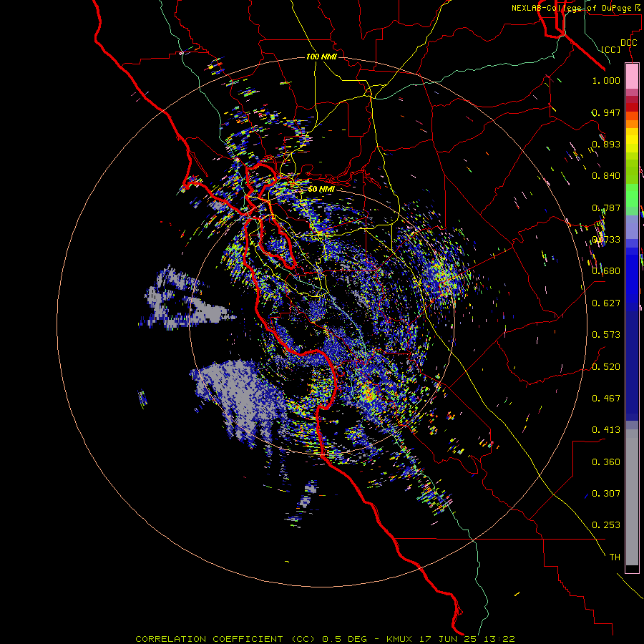Click the [CC] product label
Viewport: 644px width, 644px height.
[611, 49]
